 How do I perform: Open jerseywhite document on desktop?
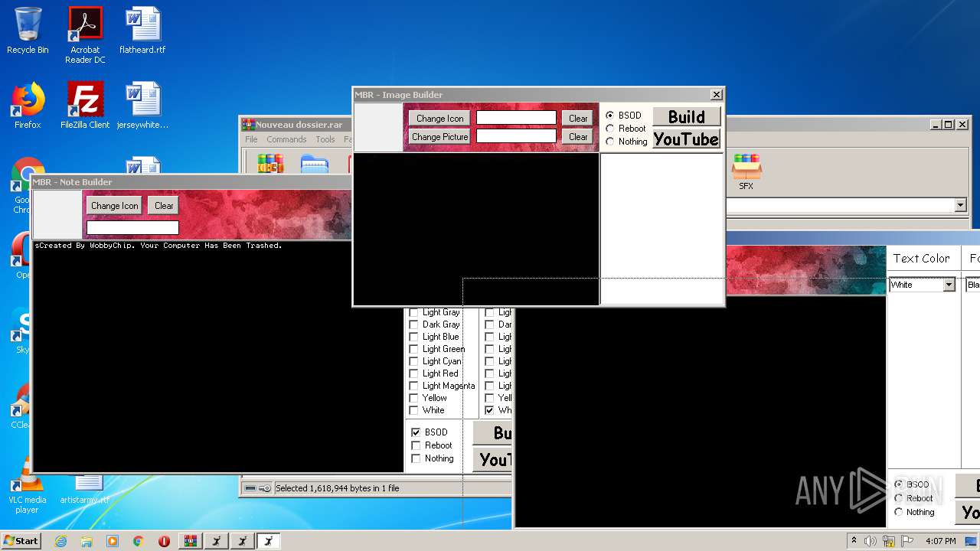pos(142,106)
